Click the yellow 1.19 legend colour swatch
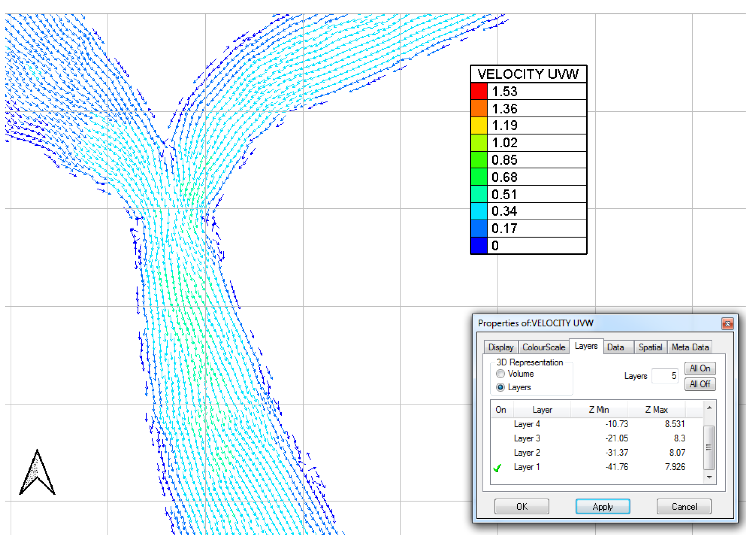This screenshot has height=548, width=756. pyautogui.click(x=480, y=126)
